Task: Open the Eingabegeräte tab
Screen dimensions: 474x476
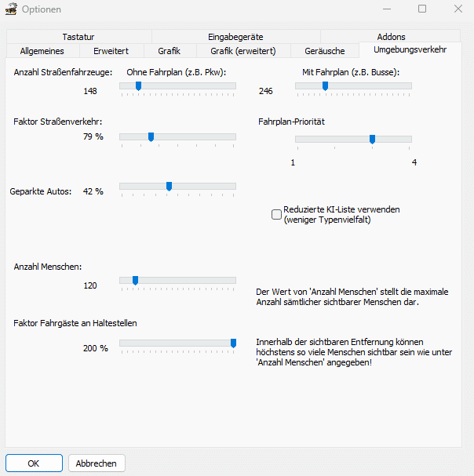Action: coord(235,37)
